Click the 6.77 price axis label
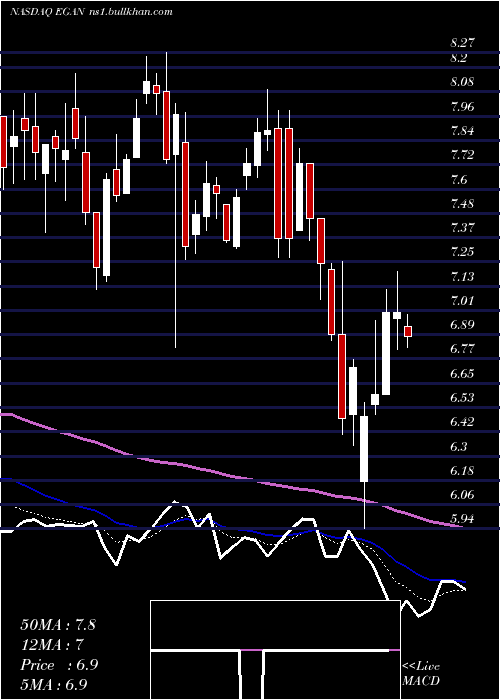500x700 pixels. pyautogui.click(x=462, y=349)
